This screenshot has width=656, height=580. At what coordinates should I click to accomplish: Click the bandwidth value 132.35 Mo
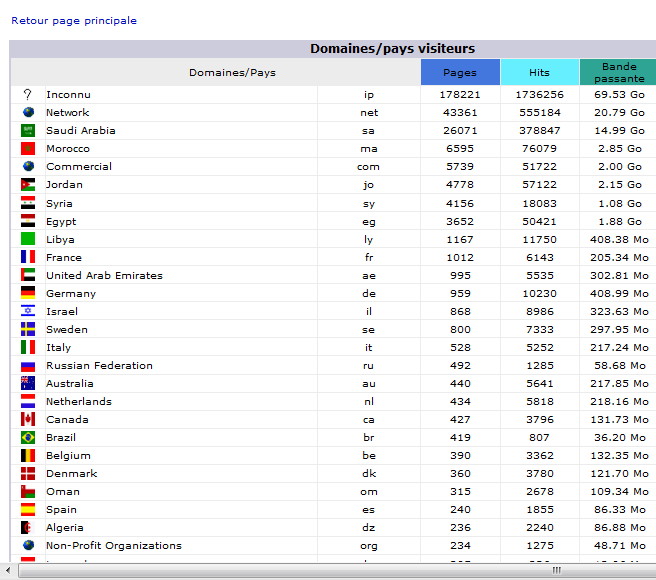619,455
